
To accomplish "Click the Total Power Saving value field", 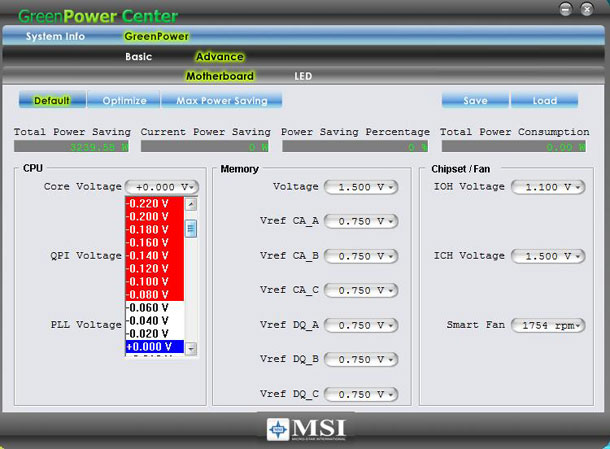I will coord(71,147).
